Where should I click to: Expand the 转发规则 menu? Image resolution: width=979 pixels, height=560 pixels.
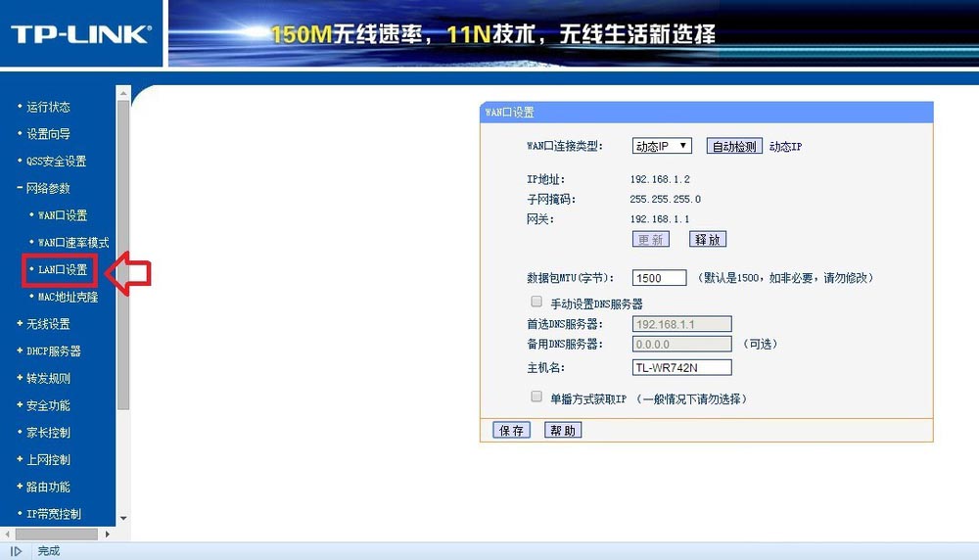pyautogui.click(x=43, y=378)
